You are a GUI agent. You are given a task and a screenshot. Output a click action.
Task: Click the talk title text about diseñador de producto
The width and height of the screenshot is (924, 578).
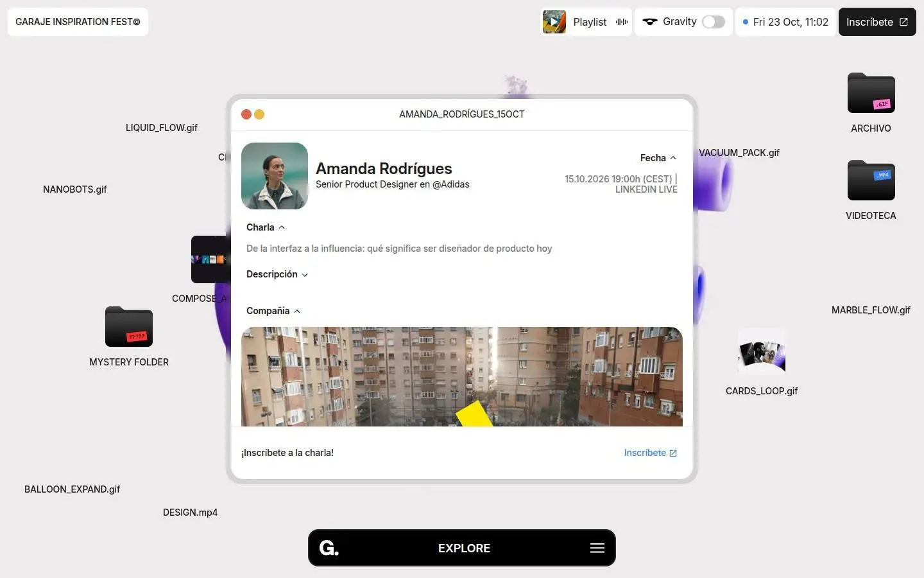pyautogui.click(x=399, y=249)
